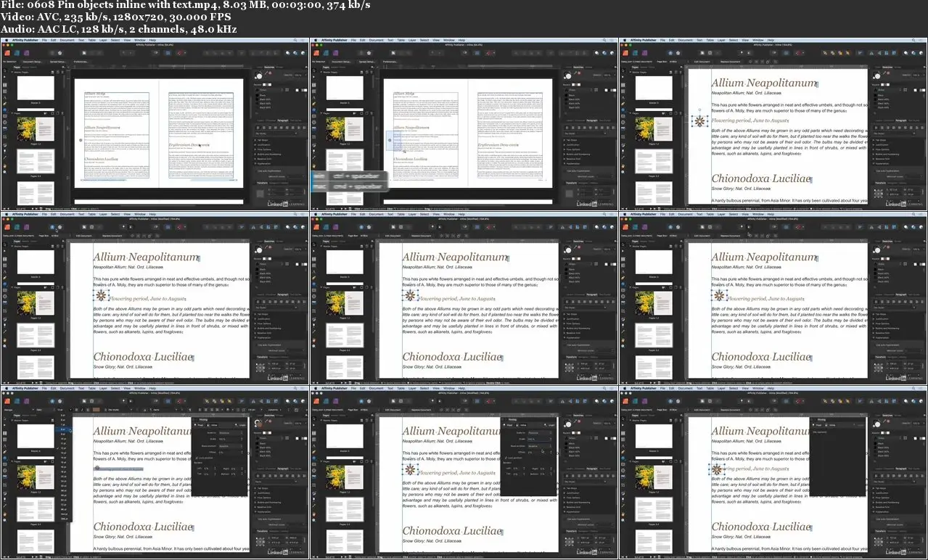Open the Apple menu in top-left frame
Screen dimensions: 928x560
coord(5,41)
